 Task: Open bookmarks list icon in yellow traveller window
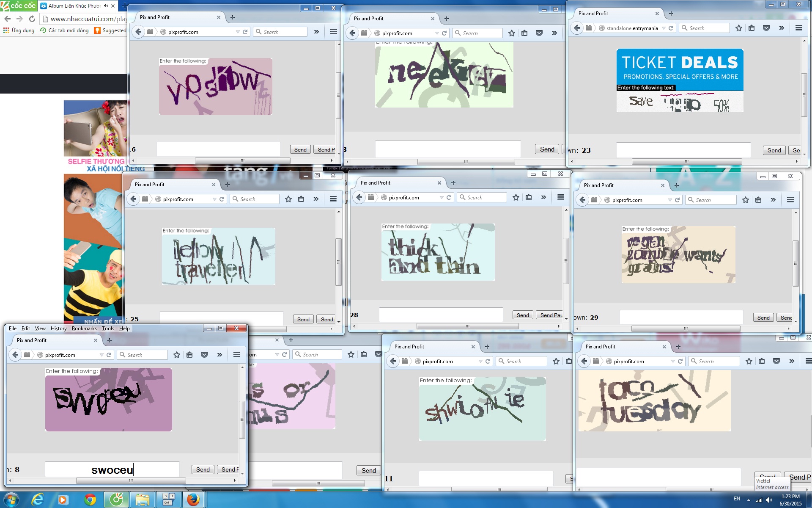click(301, 199)
